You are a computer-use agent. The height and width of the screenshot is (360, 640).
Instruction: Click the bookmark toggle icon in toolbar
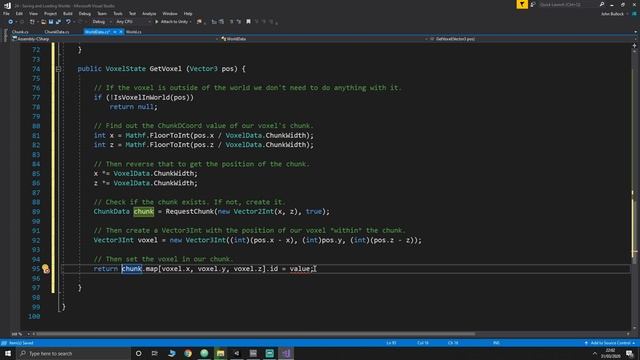tap(248, 22)
